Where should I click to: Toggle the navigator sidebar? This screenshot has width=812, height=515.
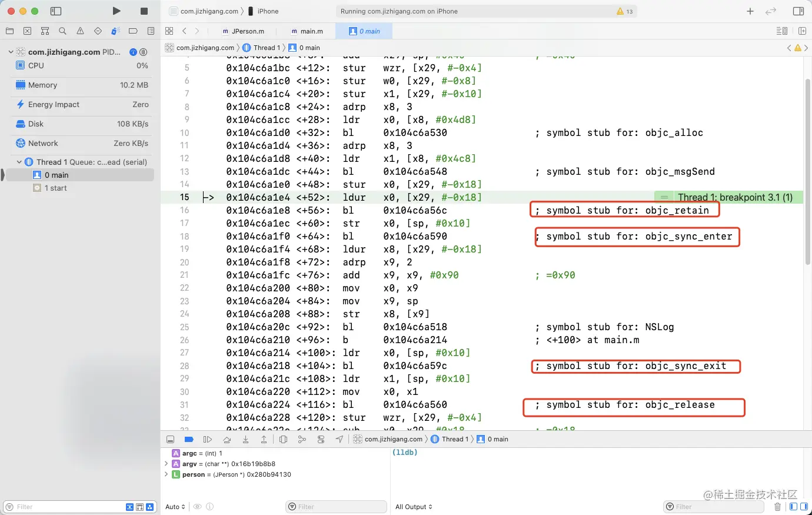56,11
